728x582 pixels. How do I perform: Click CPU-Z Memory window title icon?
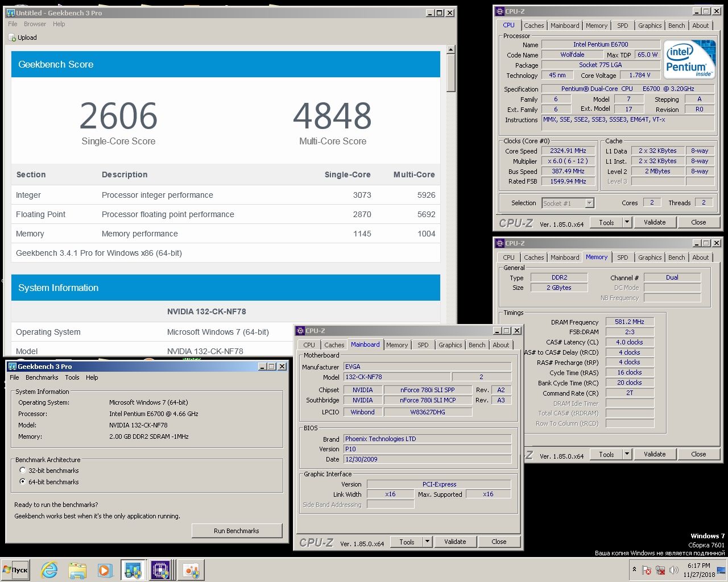(500, 243)
